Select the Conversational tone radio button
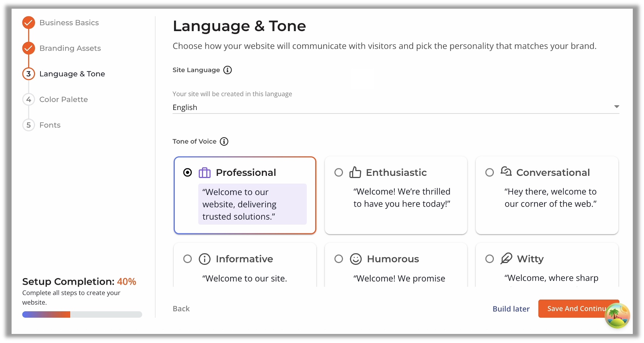Viewport: 644px width, 343px height. (x=490, y=173)
